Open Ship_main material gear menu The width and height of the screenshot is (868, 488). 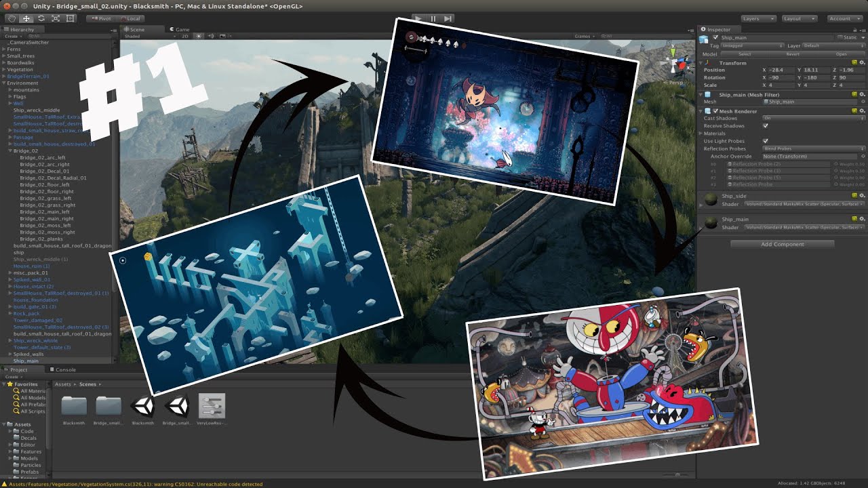click(x=862, y=219)
